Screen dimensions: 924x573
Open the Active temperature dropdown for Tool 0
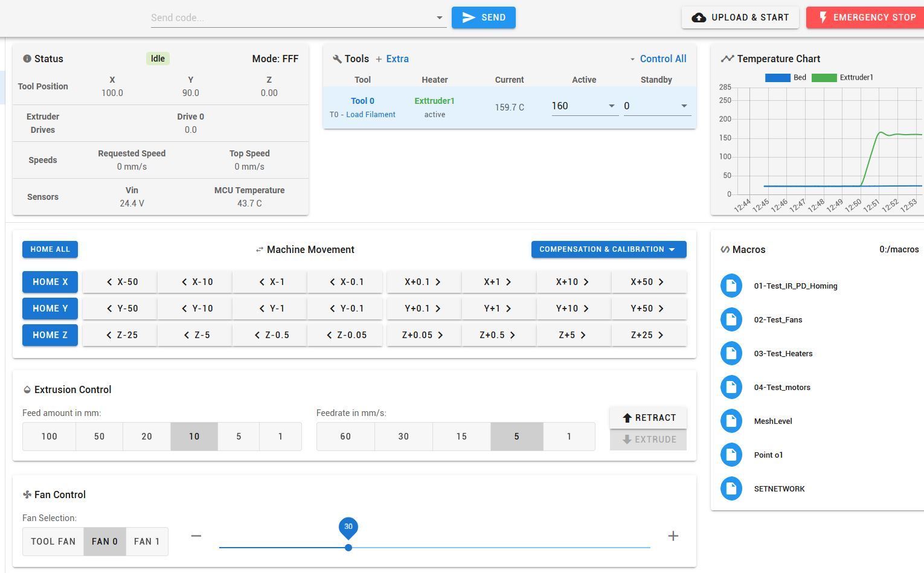611,106
